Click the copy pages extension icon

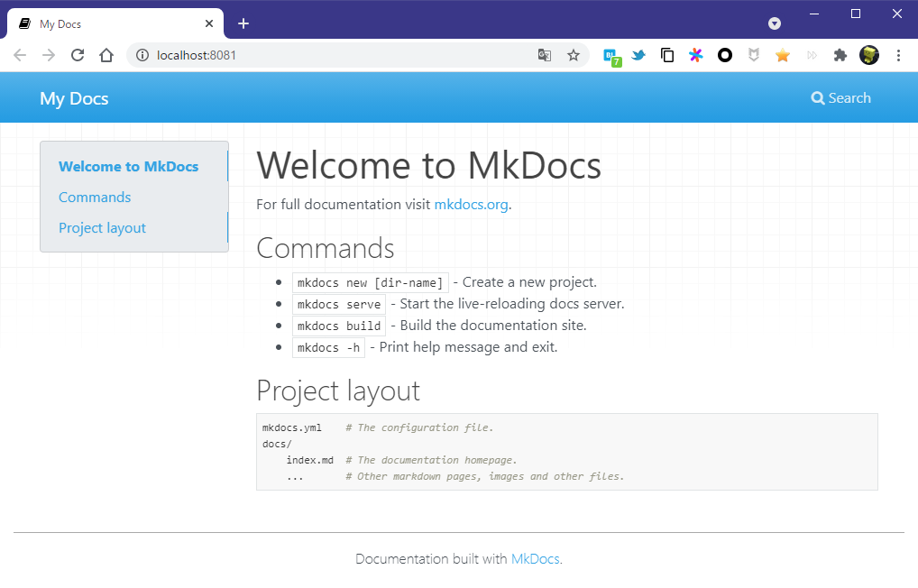[666, 55]
